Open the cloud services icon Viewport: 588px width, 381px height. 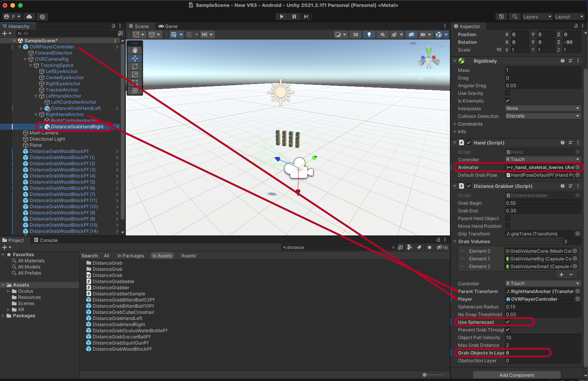(29, 17)
